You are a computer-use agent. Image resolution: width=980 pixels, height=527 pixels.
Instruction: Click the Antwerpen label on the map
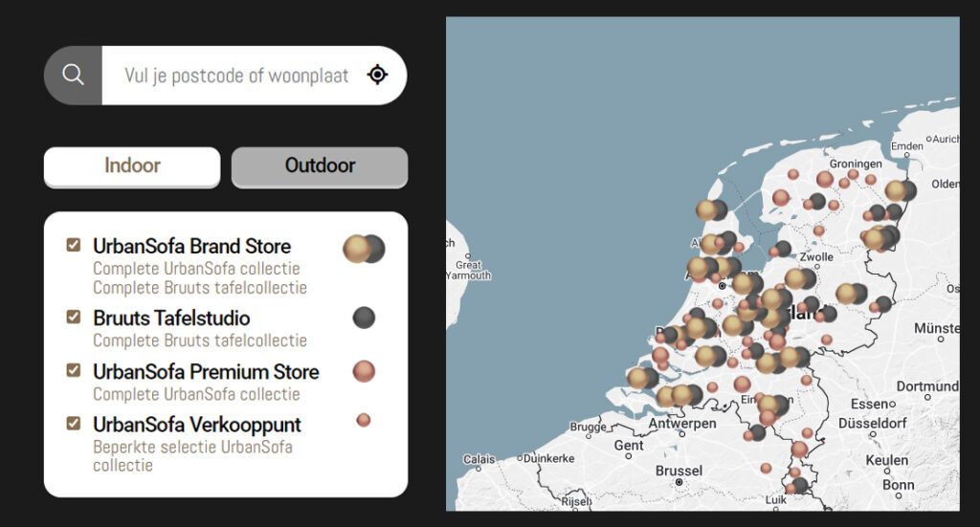681,424
